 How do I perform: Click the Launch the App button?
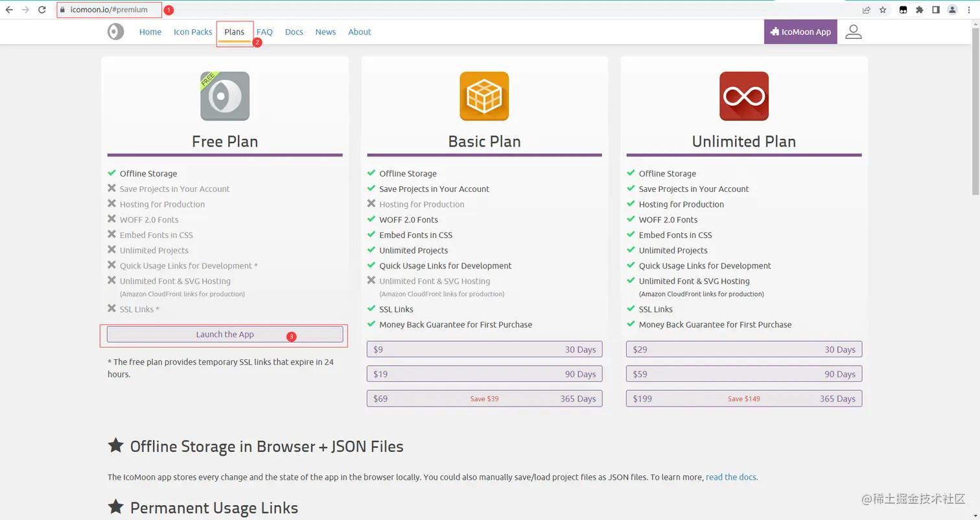[225, 335]
